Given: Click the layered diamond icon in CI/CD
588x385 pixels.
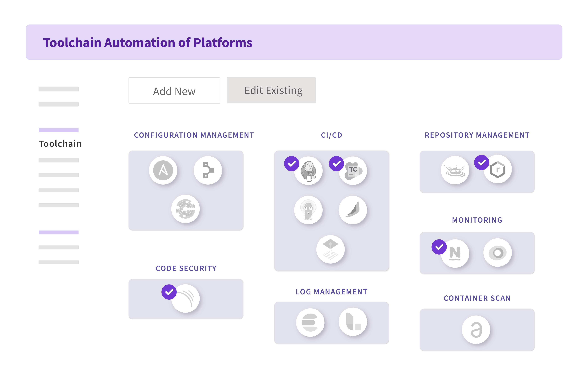Looking at the screenshot, I should (331, 249).
